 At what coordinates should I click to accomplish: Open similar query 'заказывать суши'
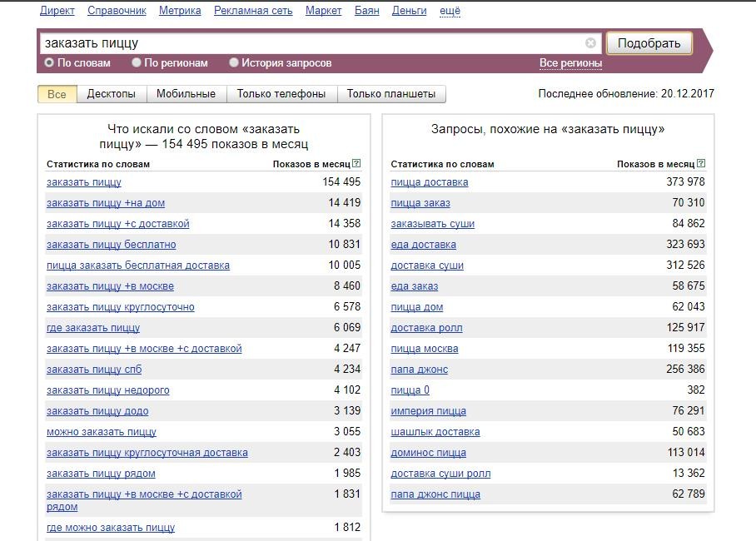pyautogui.click(x=432, y=224)
